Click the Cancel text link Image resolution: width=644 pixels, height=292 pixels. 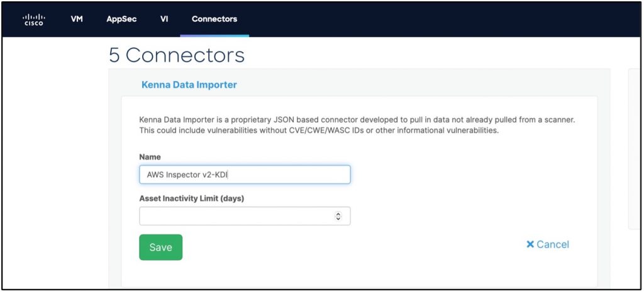pyautogui.click(x=553, y=244)
